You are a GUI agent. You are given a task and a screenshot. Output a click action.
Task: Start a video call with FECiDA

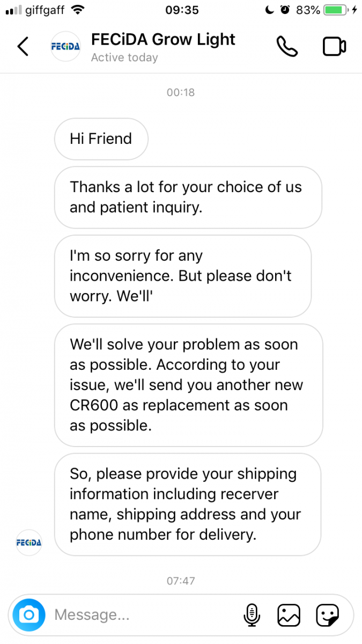334,47
